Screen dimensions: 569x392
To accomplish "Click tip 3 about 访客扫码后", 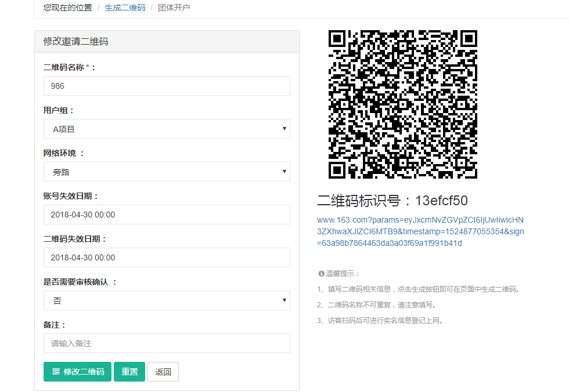I will (x=381, y=321).
